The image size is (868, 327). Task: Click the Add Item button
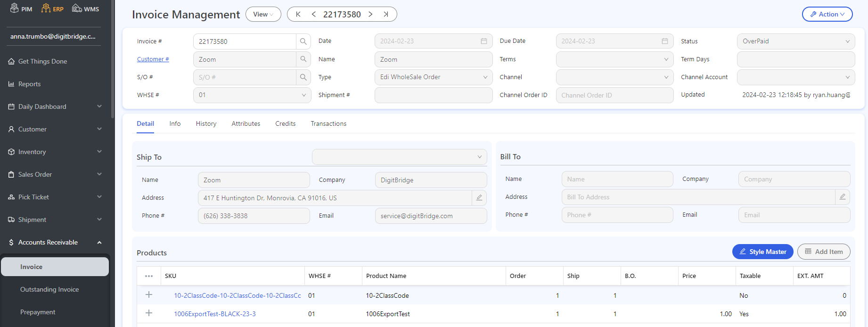(x=824, y=252)
